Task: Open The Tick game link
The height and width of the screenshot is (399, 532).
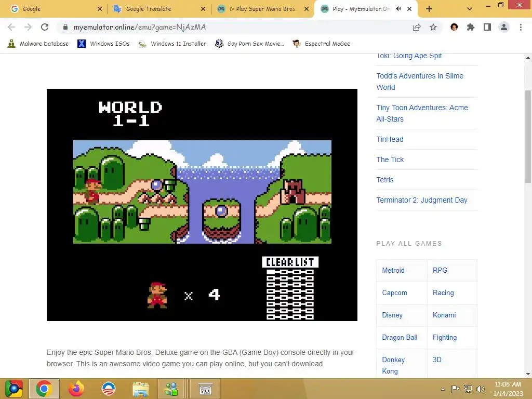Action: point(390,159)
